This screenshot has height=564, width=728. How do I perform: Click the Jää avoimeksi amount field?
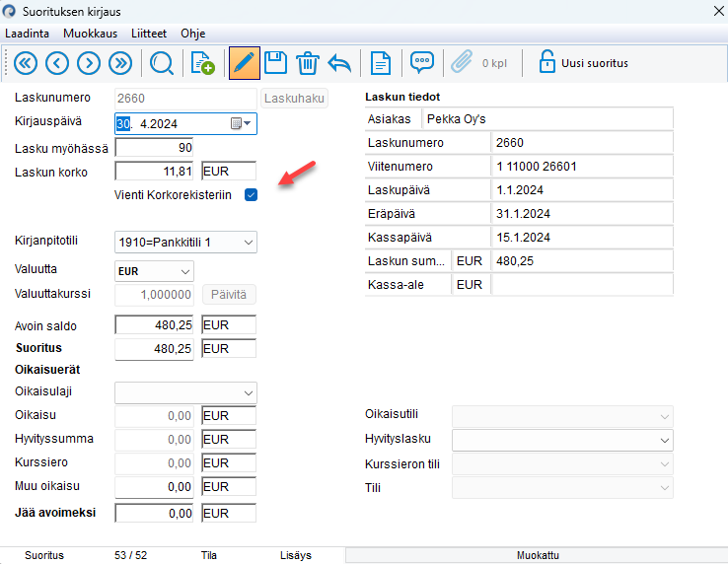[154, 513]
